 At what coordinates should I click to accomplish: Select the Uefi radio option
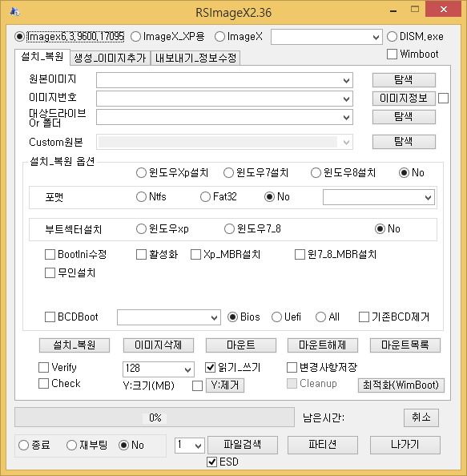(286, 317)
